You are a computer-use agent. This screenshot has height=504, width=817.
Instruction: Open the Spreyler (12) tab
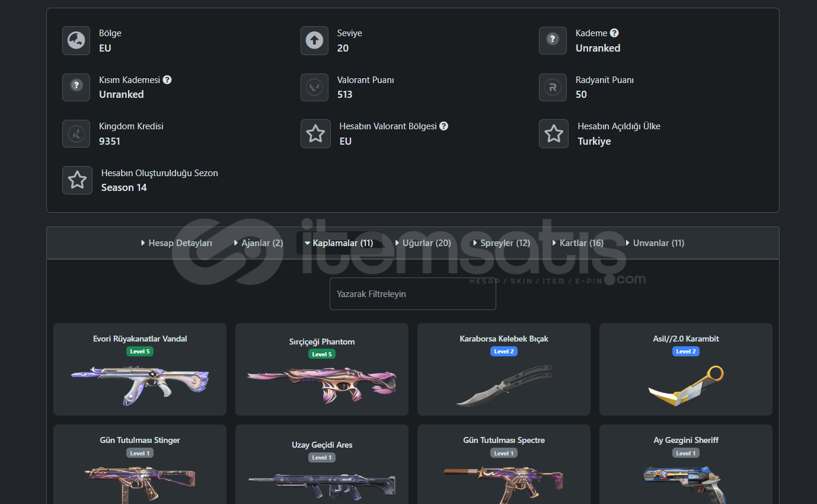(501, 243)
